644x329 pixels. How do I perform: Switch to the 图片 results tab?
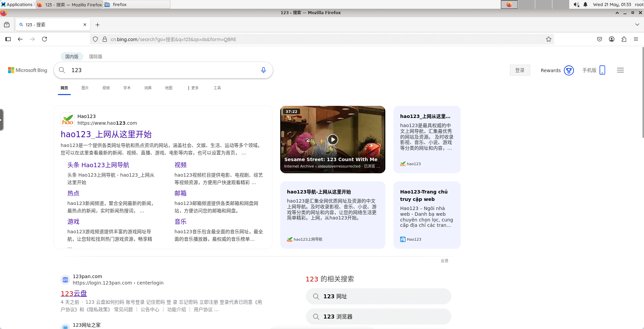point(85,88)
